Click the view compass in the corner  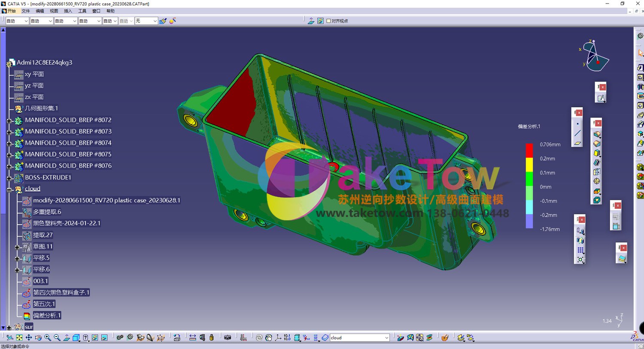pyautogui.click(x=595, y=56)
